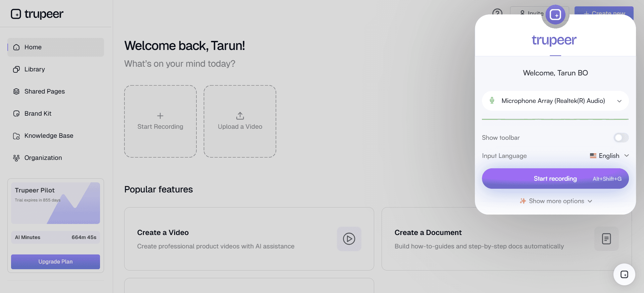Open the microphone device dropdown
The image size is (644, 293).
[555, 101]
